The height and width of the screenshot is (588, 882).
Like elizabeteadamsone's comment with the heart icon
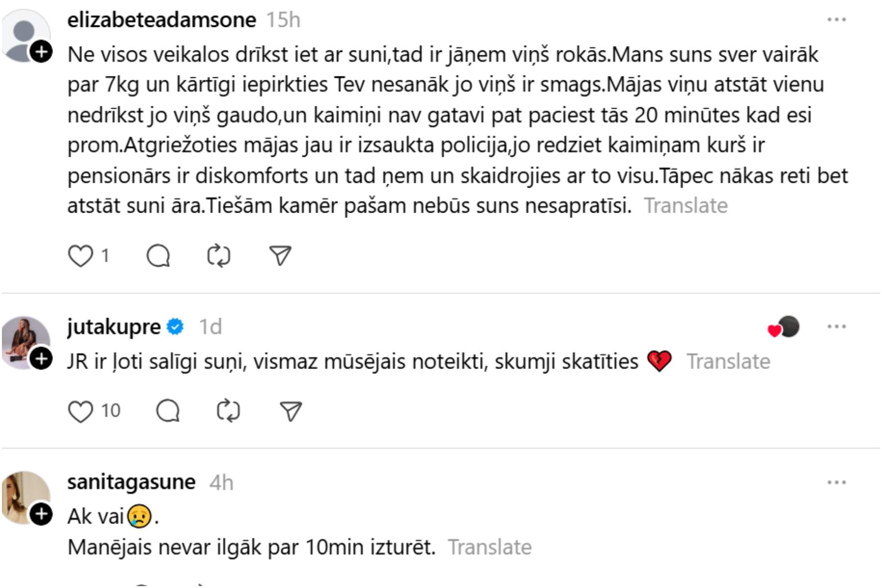coord(80,256)
